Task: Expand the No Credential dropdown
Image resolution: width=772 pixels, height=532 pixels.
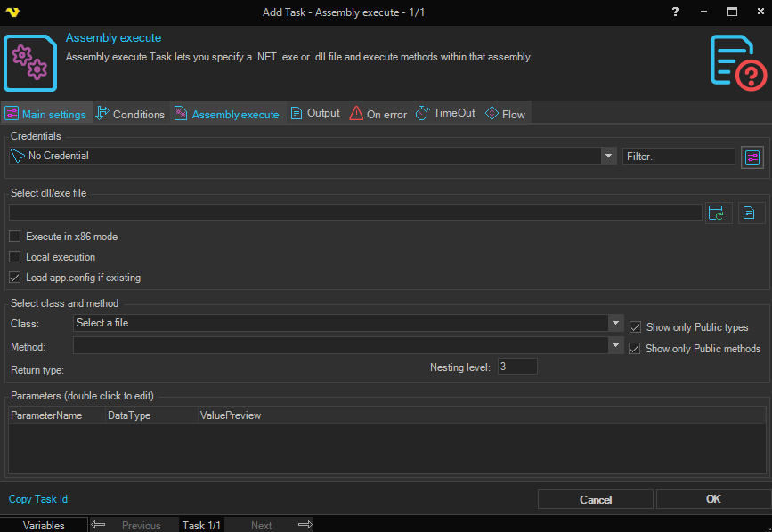Action: tap(608, 156)
